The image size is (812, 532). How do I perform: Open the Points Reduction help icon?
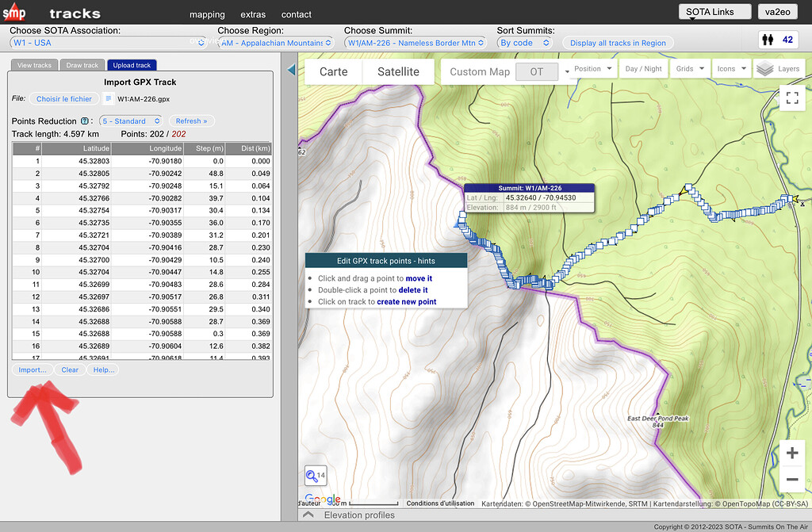[86, 120]
